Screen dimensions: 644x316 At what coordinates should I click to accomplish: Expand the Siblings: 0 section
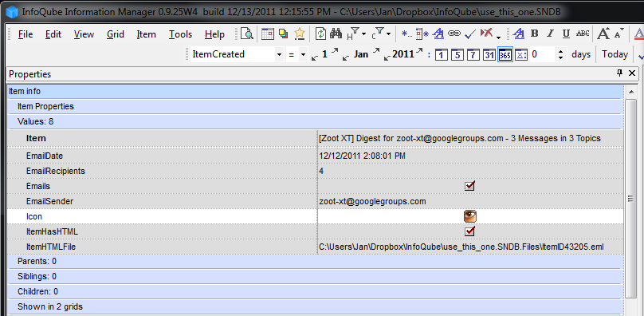[x=316, y=276]
